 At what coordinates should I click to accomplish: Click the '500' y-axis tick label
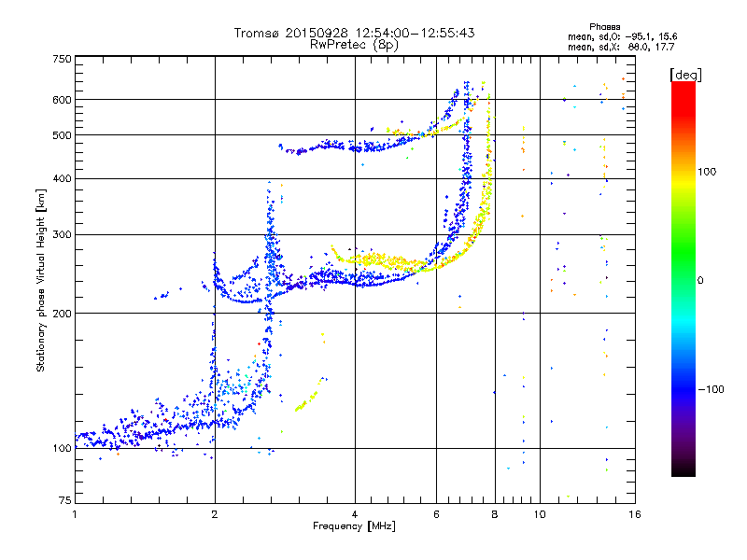pos(62,135)
